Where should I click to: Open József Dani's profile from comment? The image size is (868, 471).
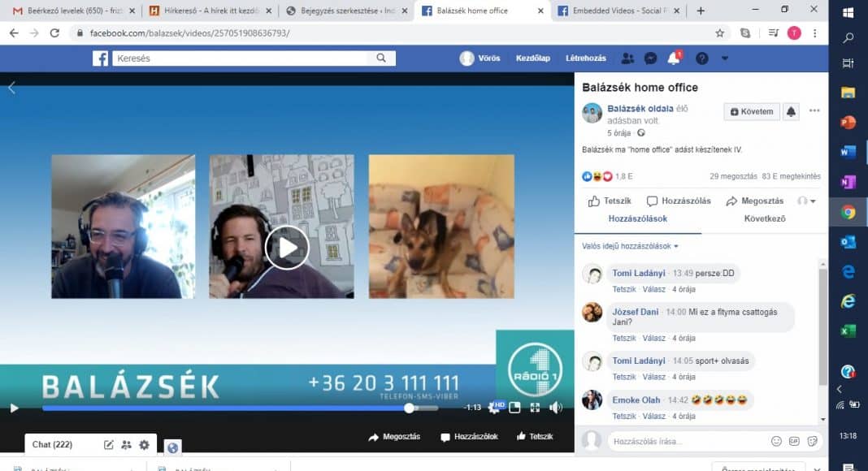(x=636, y=312)
